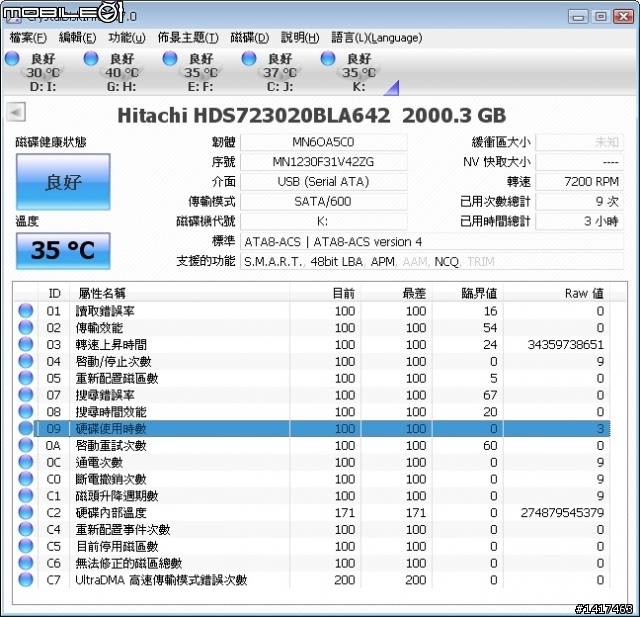Screen dimensions: 640x617
Task: Open the 功能(u) menu
Action: pos(127,38)
